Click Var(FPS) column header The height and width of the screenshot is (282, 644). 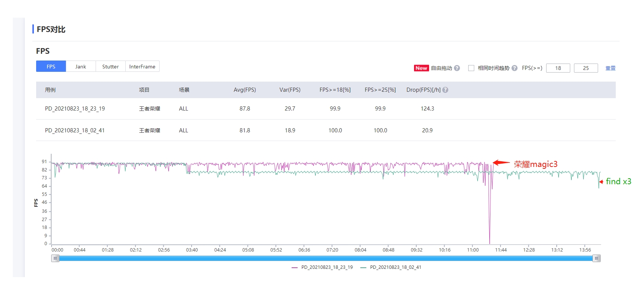290,90
